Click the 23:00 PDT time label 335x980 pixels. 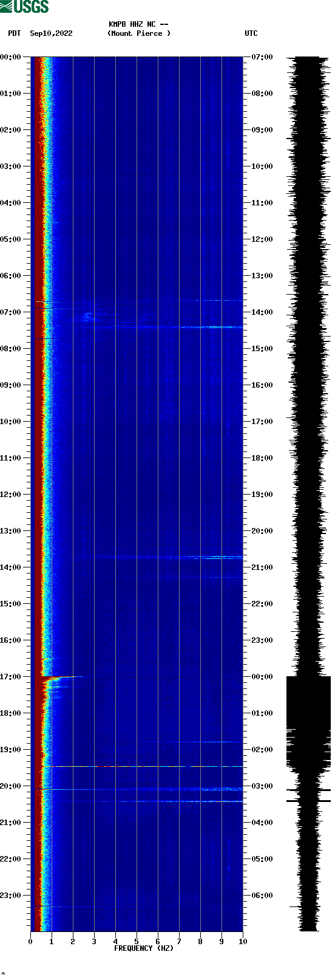[11, 896]
